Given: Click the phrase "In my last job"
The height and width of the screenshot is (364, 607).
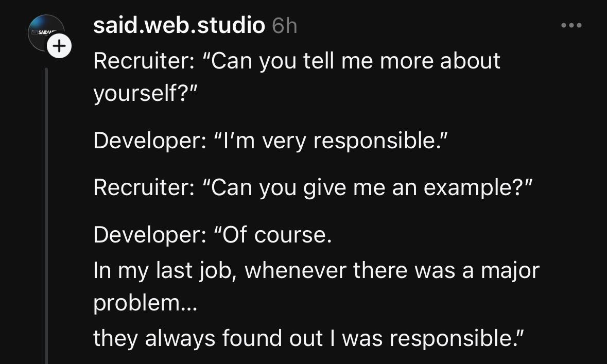Looking at the screenshot, I should point(164,271).
